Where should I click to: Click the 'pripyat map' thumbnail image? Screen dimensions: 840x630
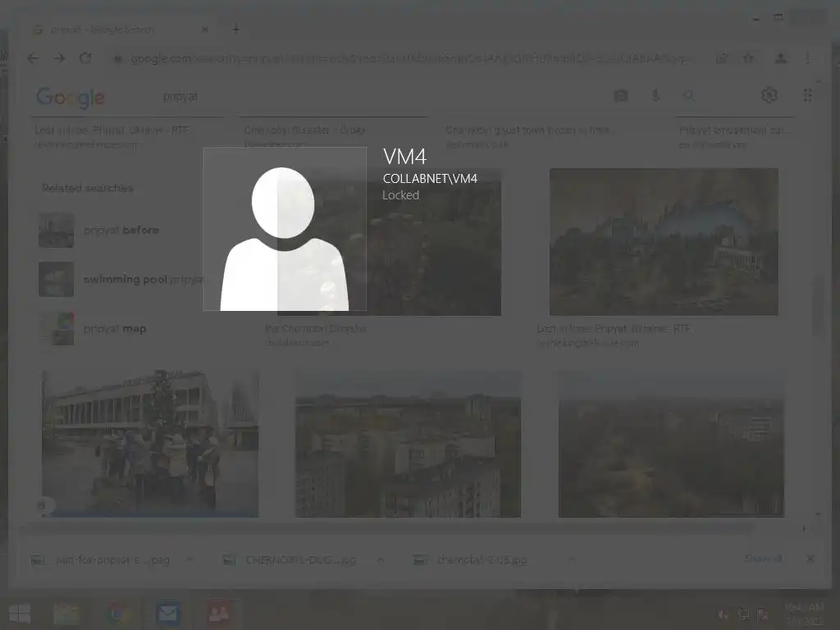(x=57, y=328)
